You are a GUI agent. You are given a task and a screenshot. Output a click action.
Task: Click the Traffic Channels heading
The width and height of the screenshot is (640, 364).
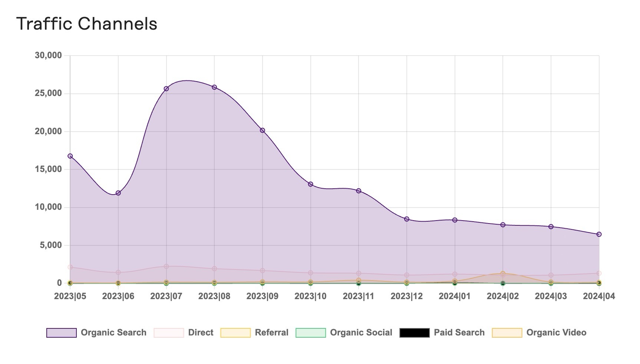[87, 24]
